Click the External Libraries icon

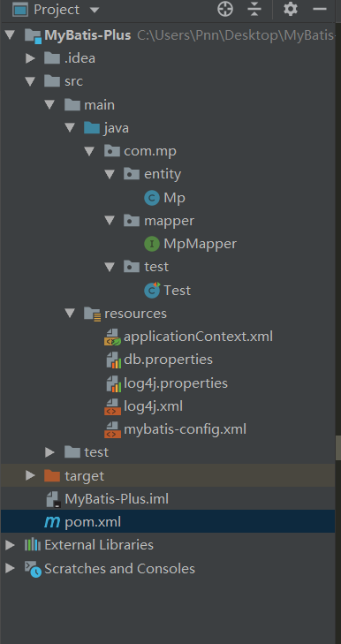[x=33, y=545]
